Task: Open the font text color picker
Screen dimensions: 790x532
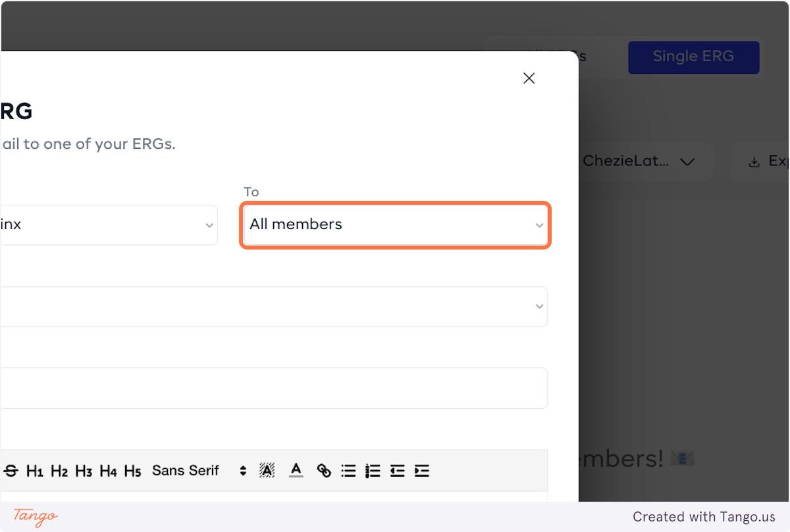Action: coord(296,471)
